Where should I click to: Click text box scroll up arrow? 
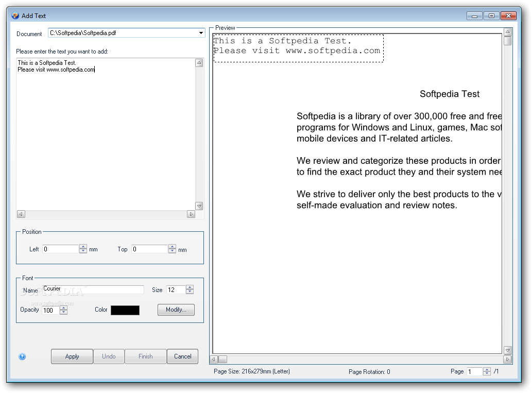(x=199, y=63)
